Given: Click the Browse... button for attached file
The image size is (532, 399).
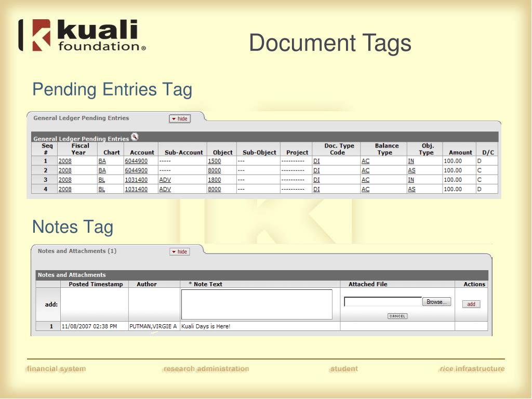Looking at the screenshot, I should coord(436,302).
